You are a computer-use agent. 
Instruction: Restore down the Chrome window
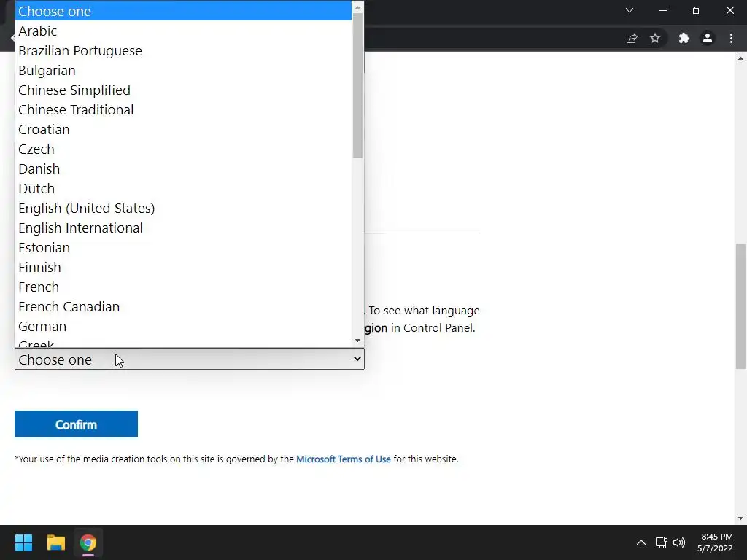tap(697, 10)
